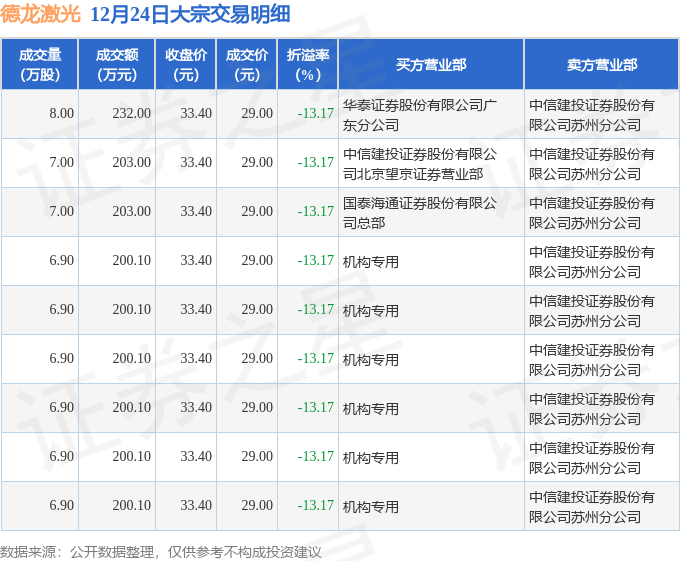This screenshot has height=561, width=680.
Task: Select the 成交量(万股) column header
Action: click(39, 65)
